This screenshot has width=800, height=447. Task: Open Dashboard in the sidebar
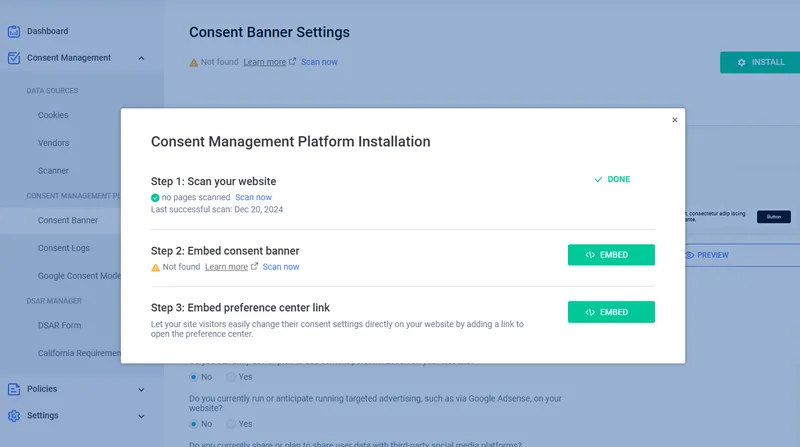click(47, 31)
